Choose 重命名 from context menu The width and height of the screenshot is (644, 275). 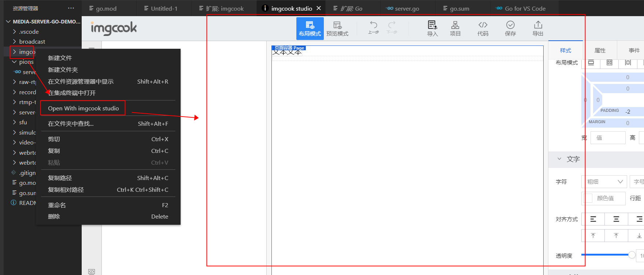[108, 205]
